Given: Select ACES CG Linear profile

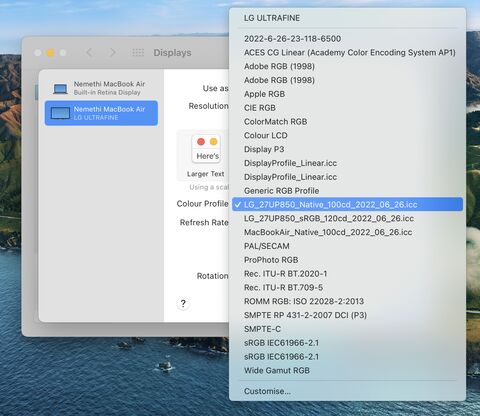Looking at the screenshot, I should (347, 52).
